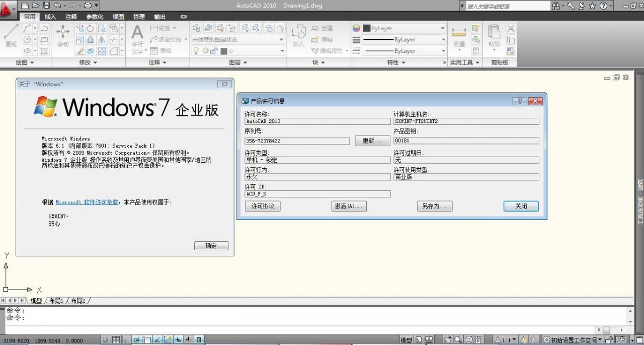This screenshot has width=644, height=345.
Task: Click 确定 in the About Windows dialog
Action: pos(211,246)
